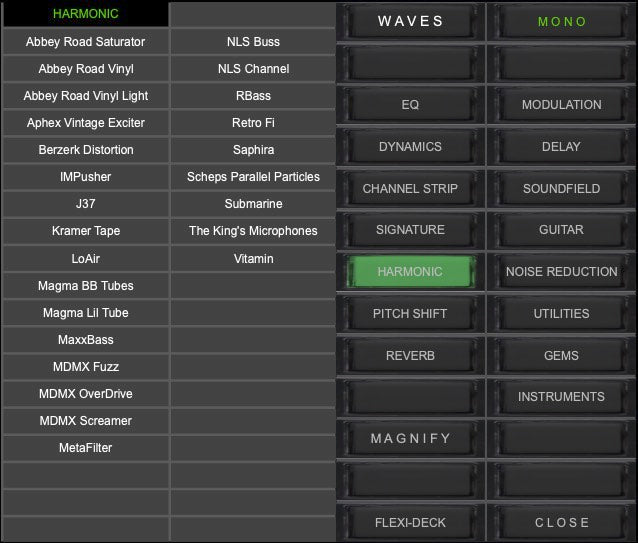The image size is (638, 543).
Task: Switch to the Dynamics category
Action: (410, 147)
